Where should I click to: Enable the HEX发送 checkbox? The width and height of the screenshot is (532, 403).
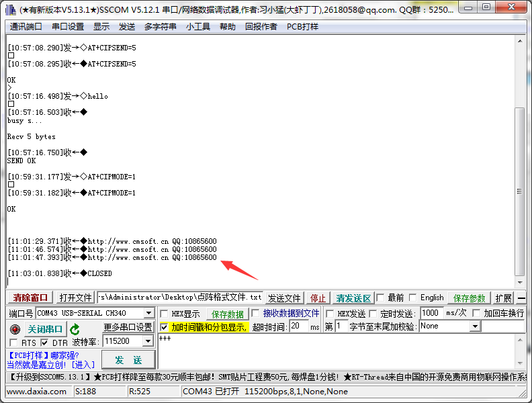pyautogui.click(x=330, y=314)
